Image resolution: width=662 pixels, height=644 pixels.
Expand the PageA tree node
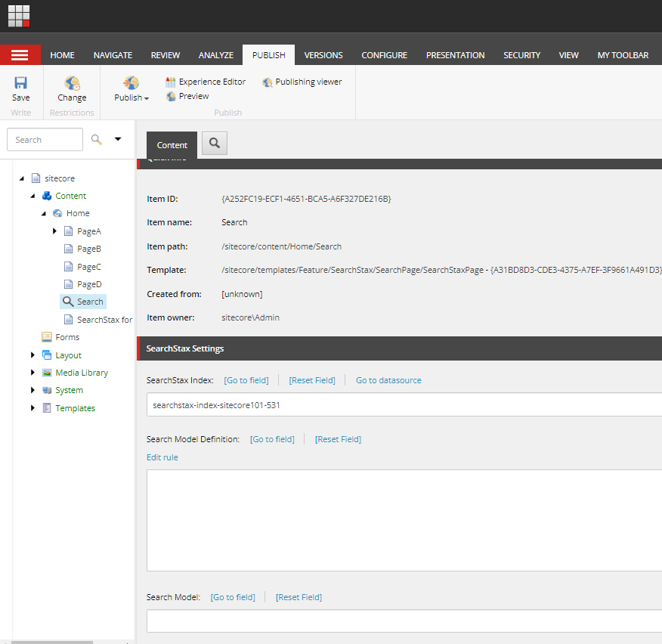click(54, 231)
